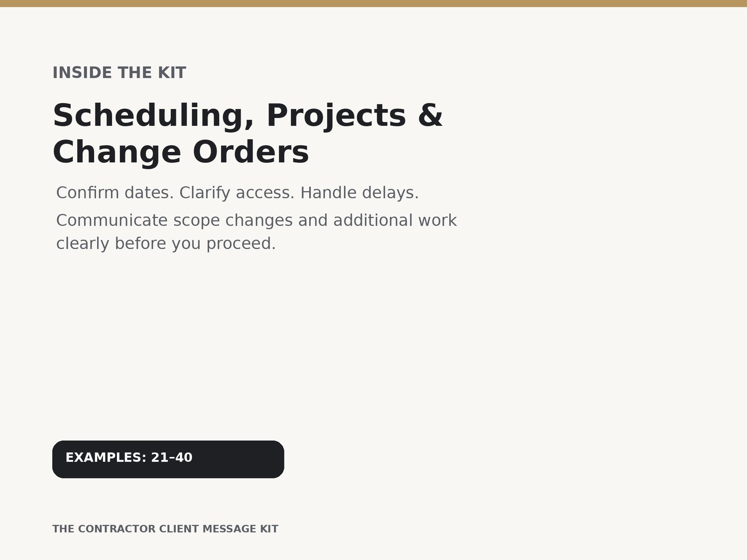The width and height of the screenshot is (747, 560).
Task: Click the line clearly before you proceed.
Action: (166, 244)
